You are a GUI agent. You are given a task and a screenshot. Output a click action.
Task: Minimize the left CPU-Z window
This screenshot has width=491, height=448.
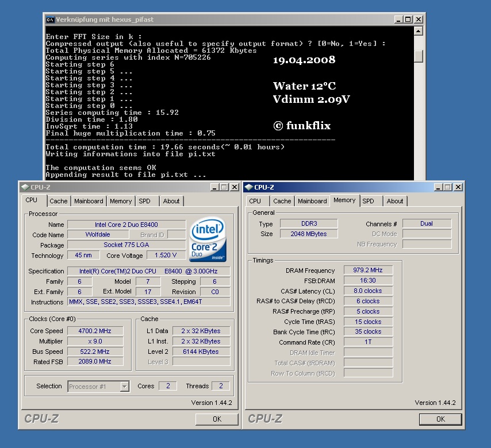click(214, 187)
